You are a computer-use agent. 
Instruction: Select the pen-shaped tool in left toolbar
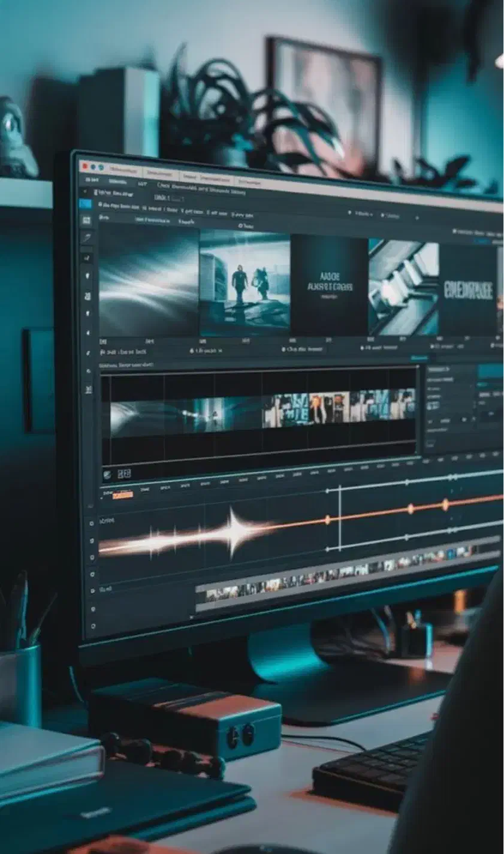pyautogui.click(x=87, y=238)
